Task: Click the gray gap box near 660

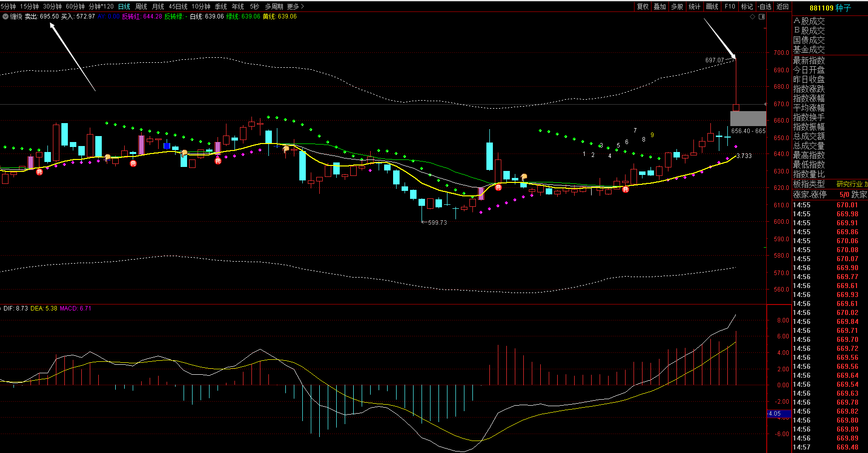Action: [x=748, y=119]
